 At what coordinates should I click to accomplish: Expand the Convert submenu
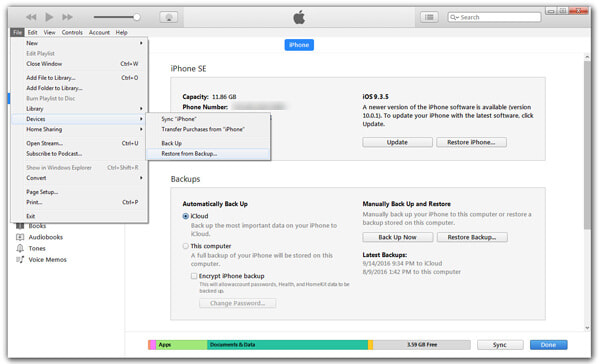(x=80, y=178)
